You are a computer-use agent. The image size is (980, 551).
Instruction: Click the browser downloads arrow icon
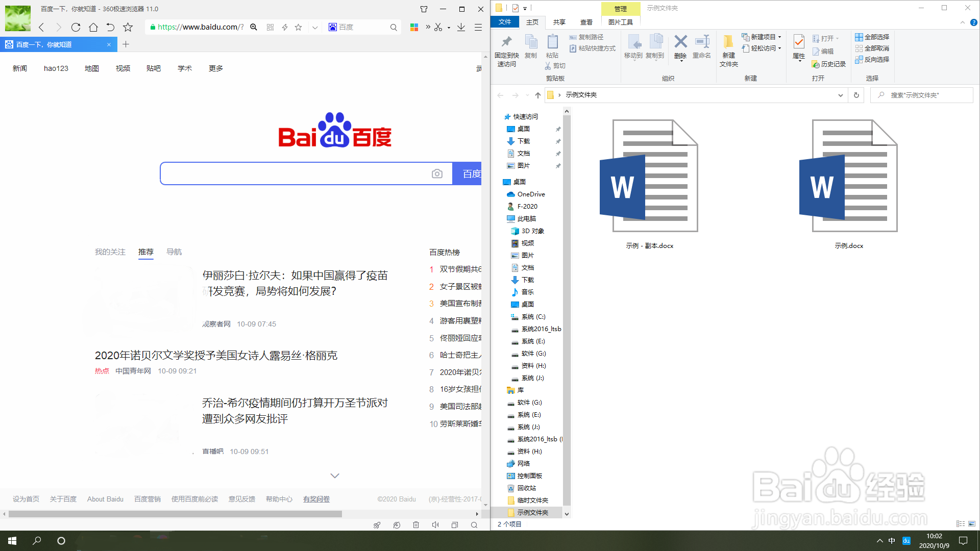tap(461, 28)
